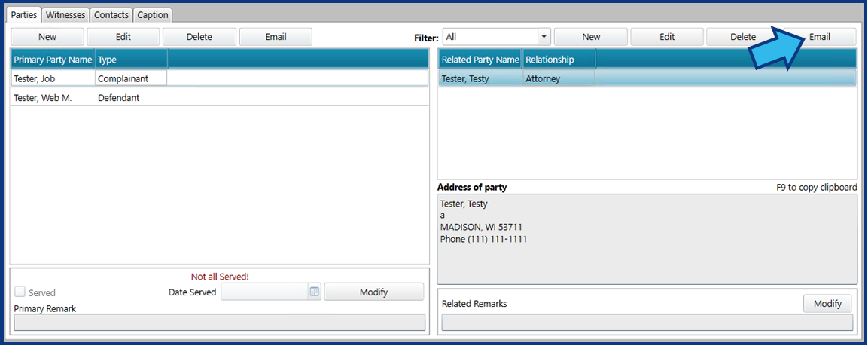
Task: Sort by Relationship column header
Action: (x=559, y=60)
